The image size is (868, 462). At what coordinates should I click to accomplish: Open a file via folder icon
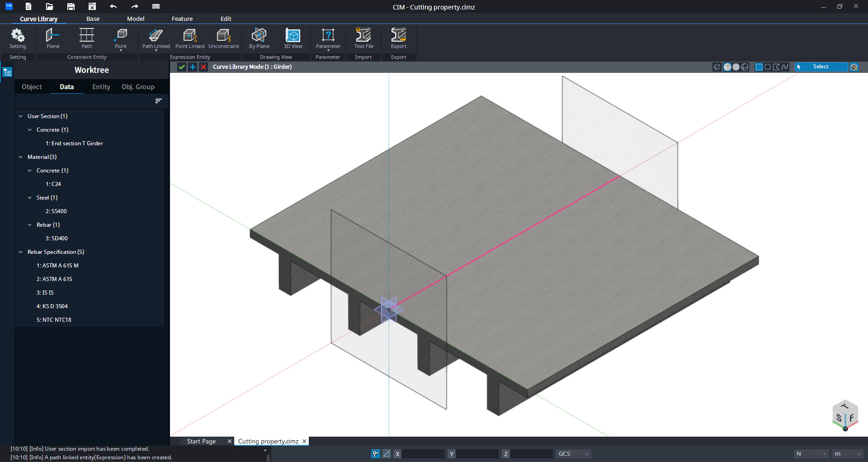[x=50, y=6]
